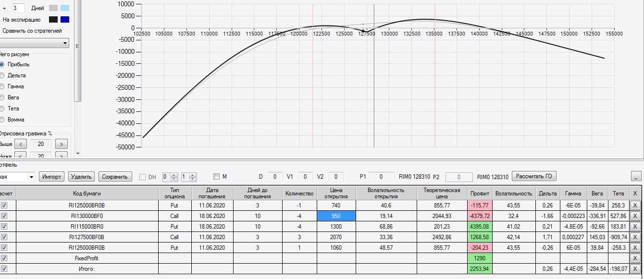Select the Тета radio option
The image size is (644, 279).
2,109
